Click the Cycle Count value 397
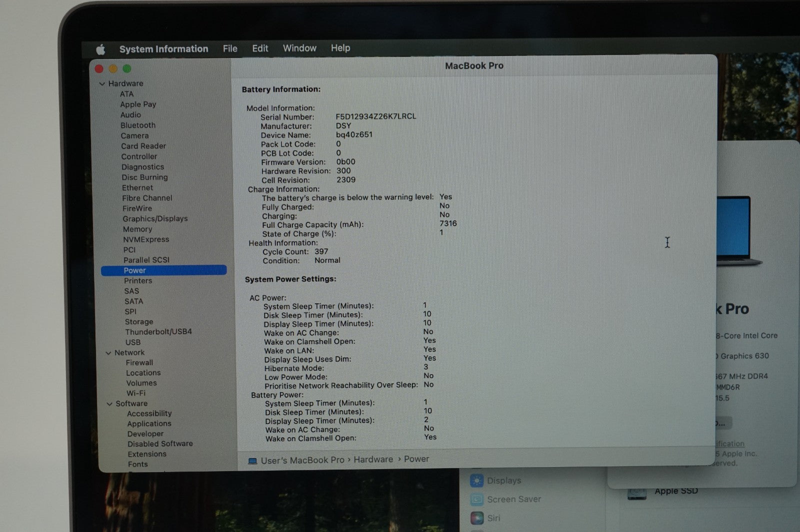 321,252
